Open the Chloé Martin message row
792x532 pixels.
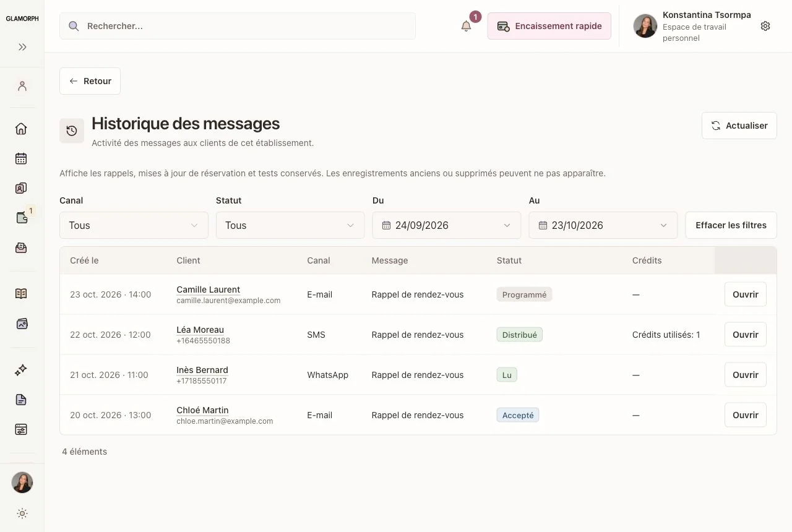click(745, 415)
